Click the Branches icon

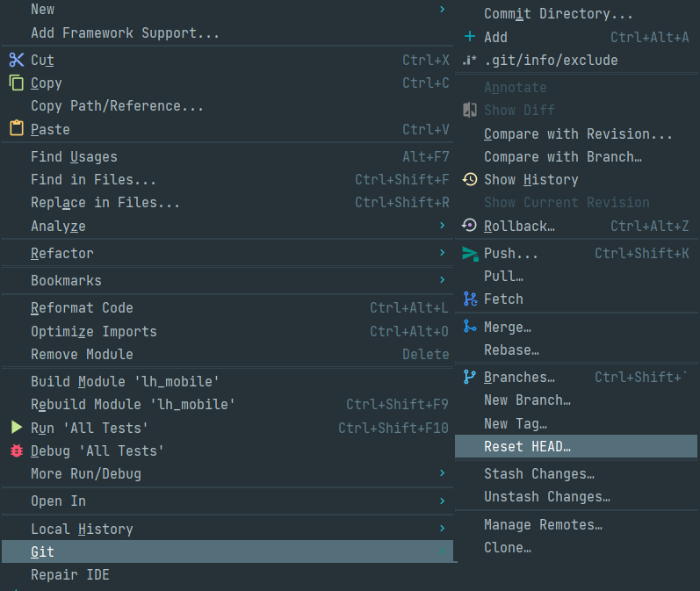(470, 377)
